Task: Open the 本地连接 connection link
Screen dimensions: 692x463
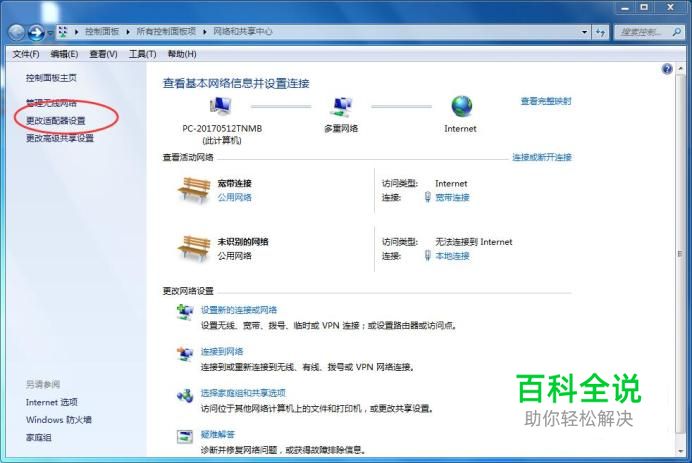Action: tap(452, 256)
